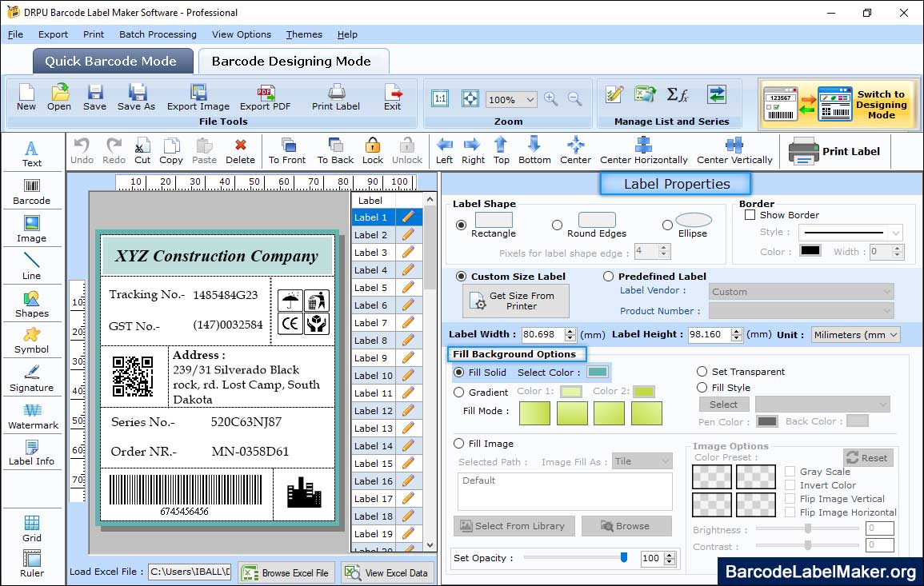Pick the Line drawing tool

click(x=32, y=266)
